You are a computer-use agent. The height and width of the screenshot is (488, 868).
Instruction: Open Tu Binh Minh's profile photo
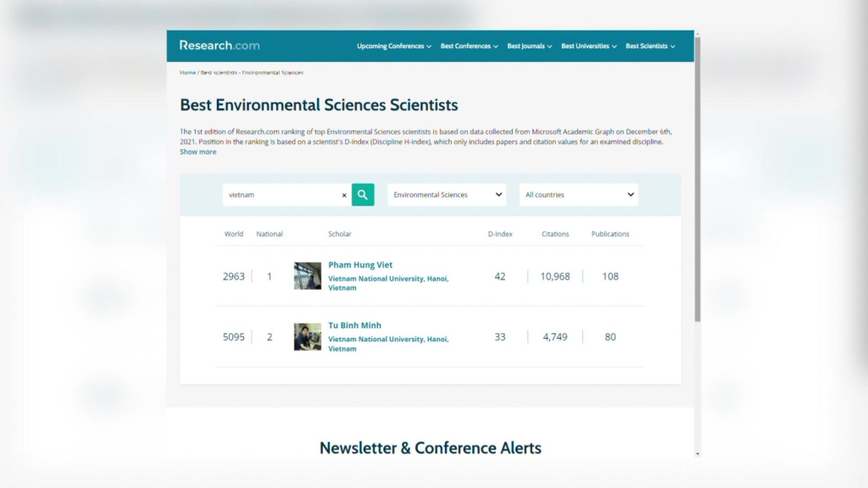[x=308, y=337]
